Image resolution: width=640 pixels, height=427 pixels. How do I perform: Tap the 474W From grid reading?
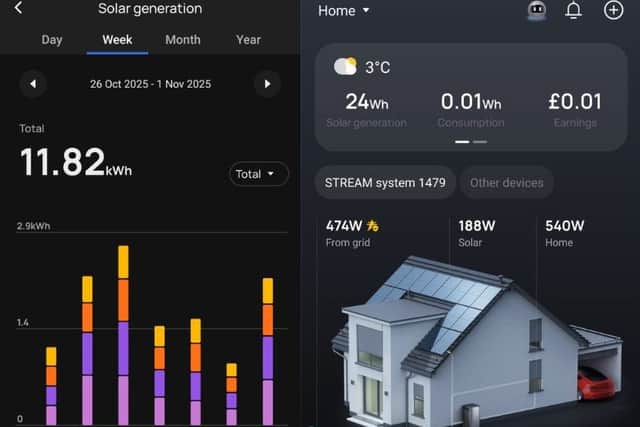tap(353, 234)
